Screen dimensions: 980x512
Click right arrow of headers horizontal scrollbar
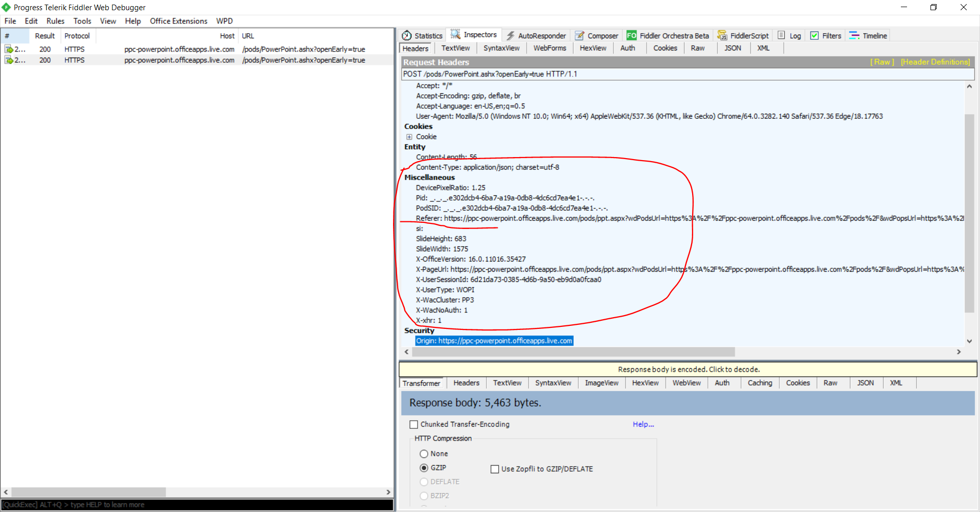tap(959, 352)
